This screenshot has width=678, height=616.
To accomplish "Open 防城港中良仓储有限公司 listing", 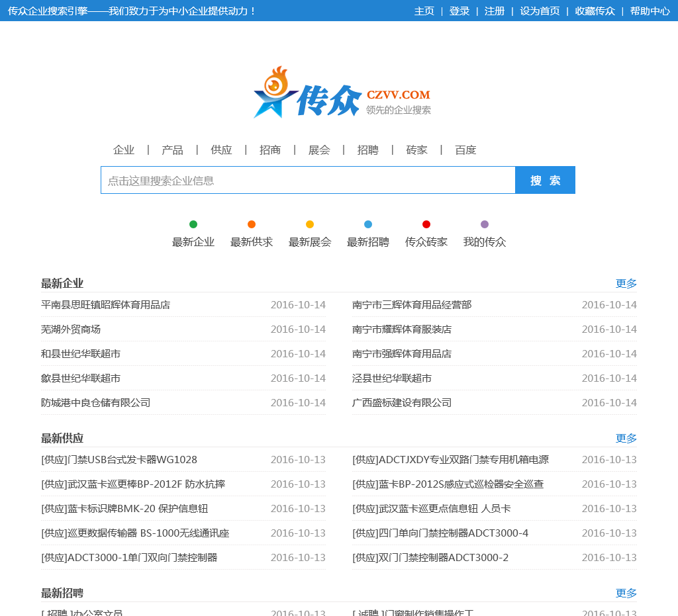I will [95, 402].
